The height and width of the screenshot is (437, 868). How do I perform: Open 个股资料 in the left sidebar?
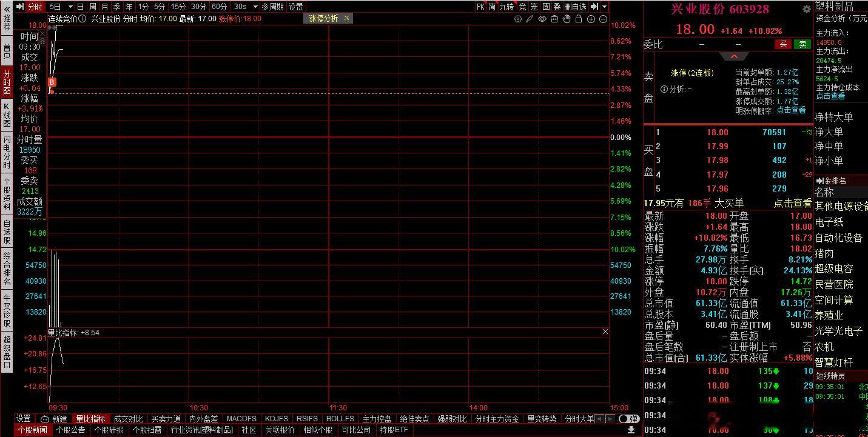pos(7,194)
